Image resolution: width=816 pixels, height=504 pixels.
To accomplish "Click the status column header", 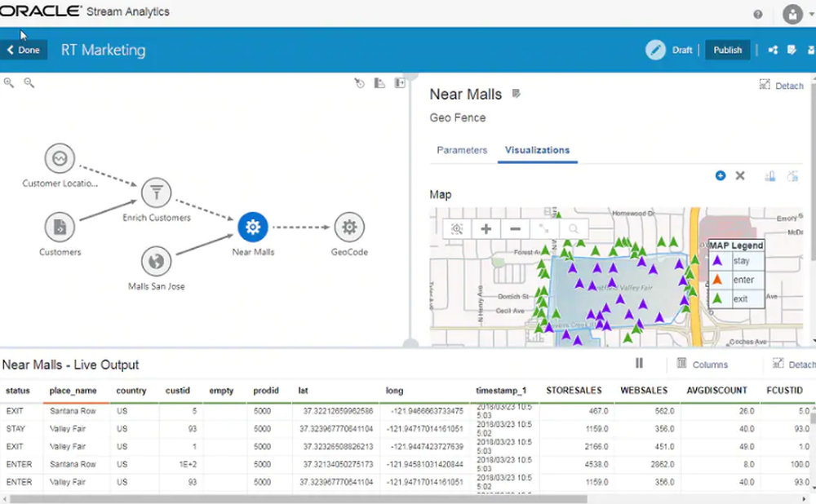I will [x=18, y=391].
